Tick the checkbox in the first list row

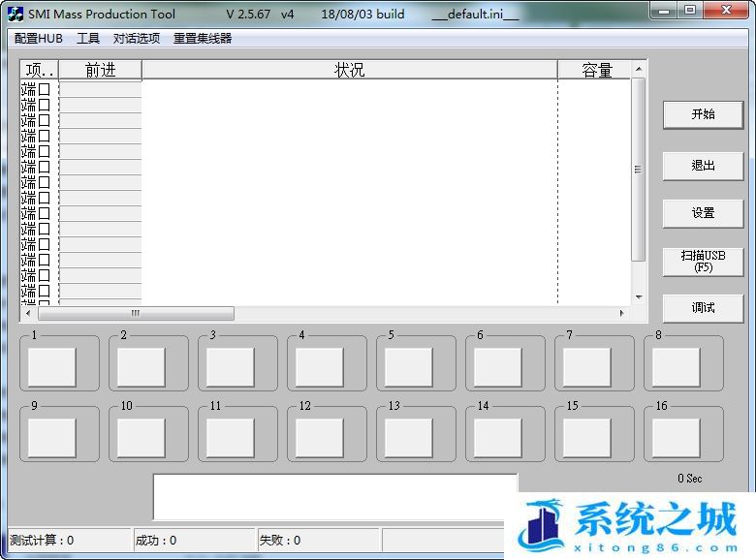(44, 89)
